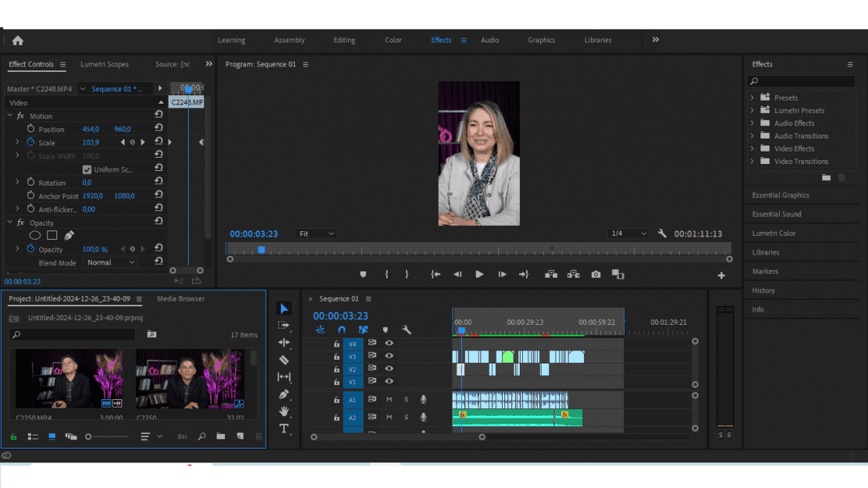This screenshot has width=868, height=488.
Task: Toggle lock on track V3
Action: coord(337,357)
